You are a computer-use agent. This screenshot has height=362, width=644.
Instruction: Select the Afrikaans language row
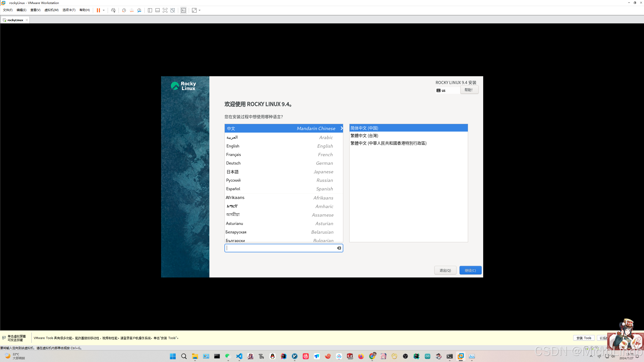point(284,198)
